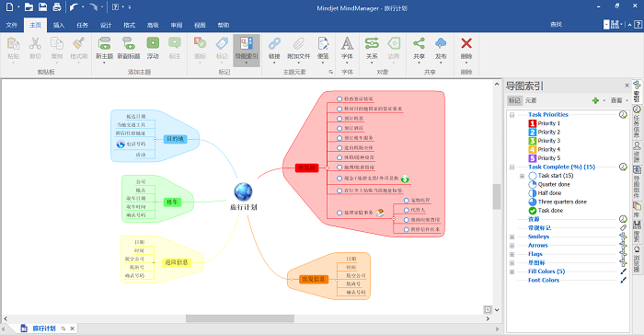Click the New Topic icon in ribbon
This screenshot has height=335, width=644.
pos(104,43)
